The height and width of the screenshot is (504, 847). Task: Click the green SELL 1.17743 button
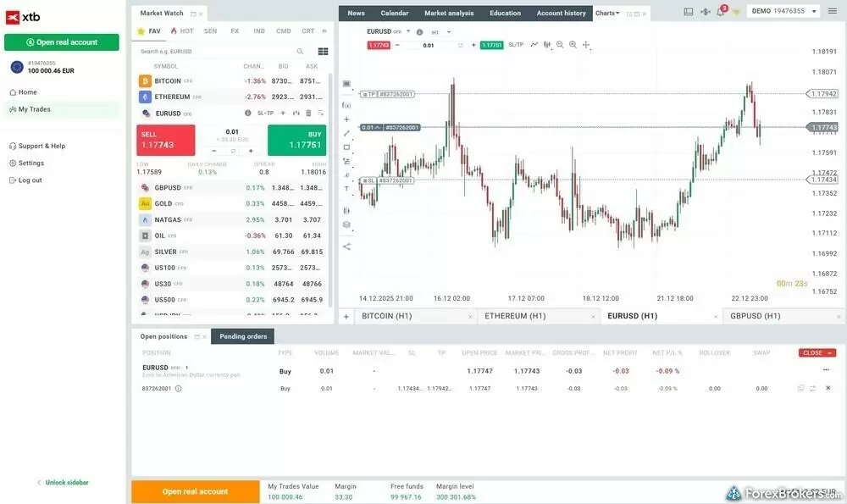tap(164, 139)
